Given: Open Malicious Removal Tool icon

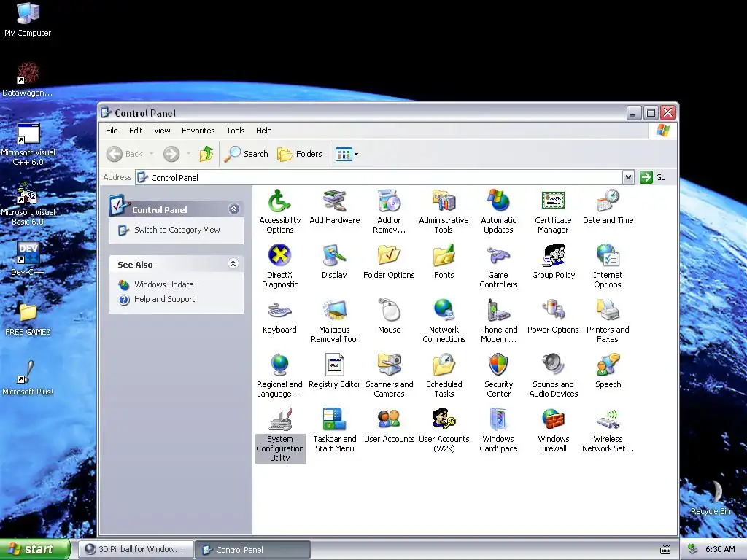Looking at the screenshot, I should click(x=334, y=321).
